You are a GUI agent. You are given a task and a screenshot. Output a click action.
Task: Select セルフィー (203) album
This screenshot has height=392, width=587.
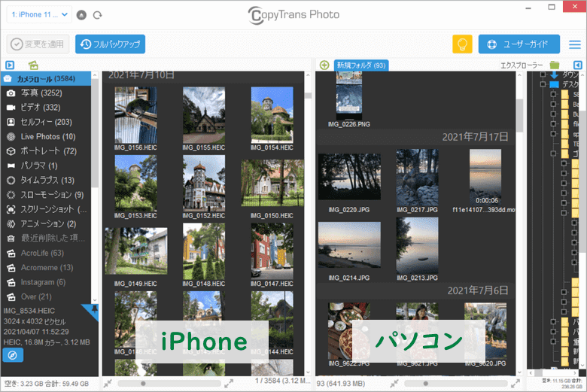point(46,122)
